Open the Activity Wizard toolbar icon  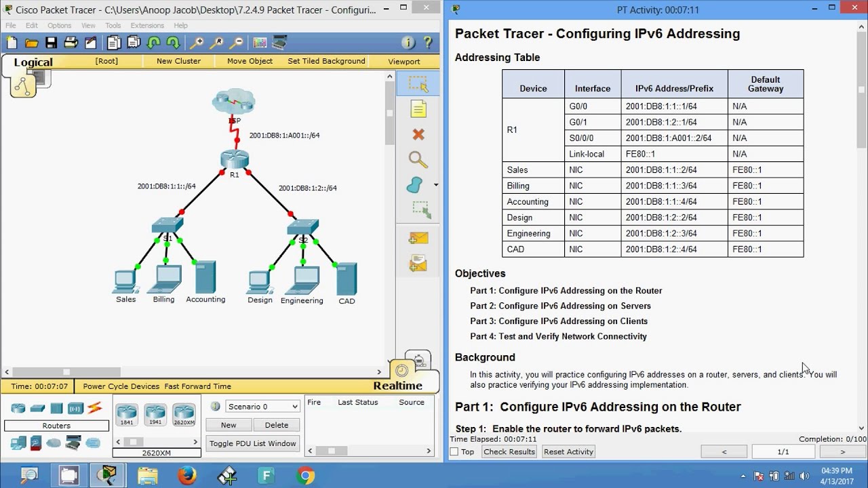(91, 43)
